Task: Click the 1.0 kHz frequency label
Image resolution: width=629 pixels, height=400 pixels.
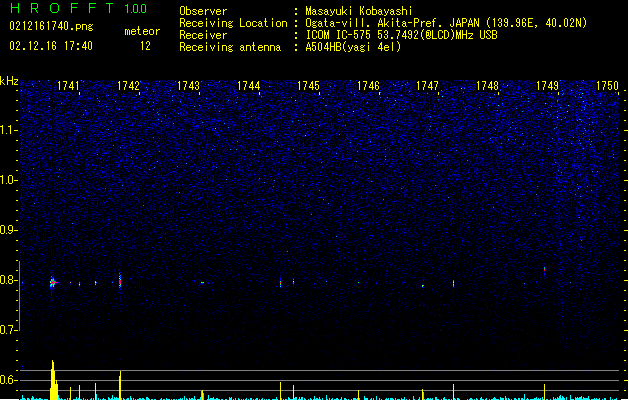Action: (x=8, y=180)
